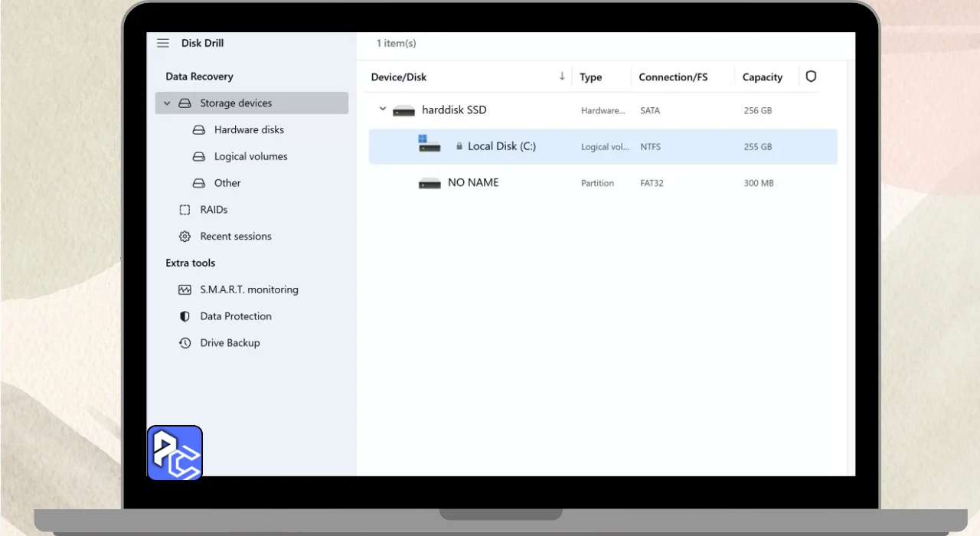Collapse the harddisk SSD row chevron
The height and width of the screenshot is (536, 980).
pyautogui.click(x=383, y=109)
